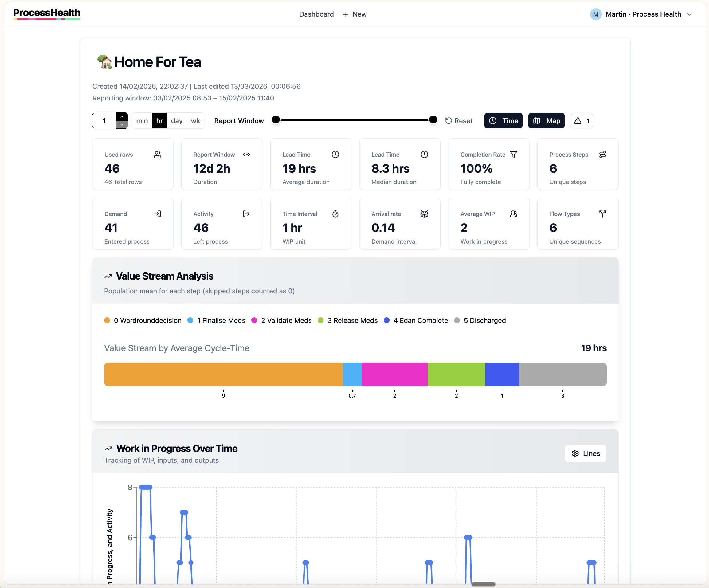
Task: Click the Home For Tea title
Action: (x=158, y=62)
